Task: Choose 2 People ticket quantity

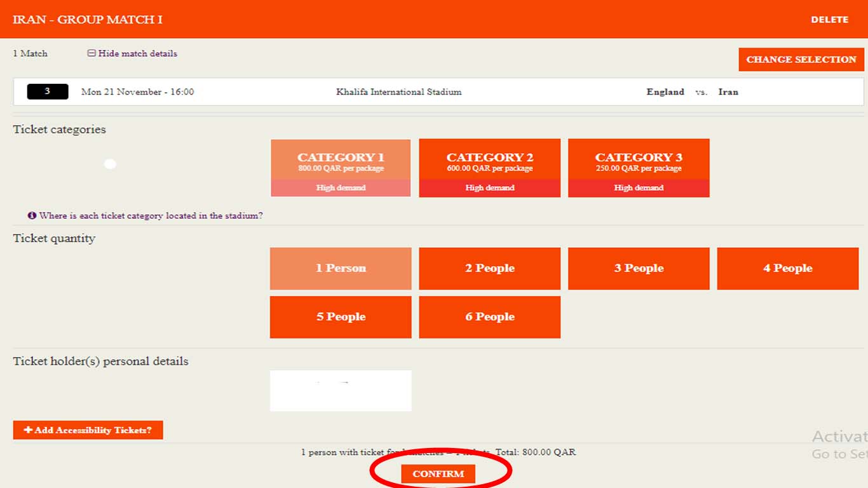Action: pyautogui.click(x=489, y=268)
